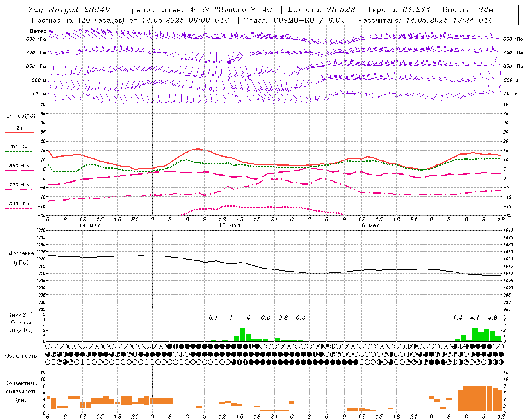Click the (мм/3ч.) precipitation unit label
Screen dimensions: 525x420
click(21, 315)
